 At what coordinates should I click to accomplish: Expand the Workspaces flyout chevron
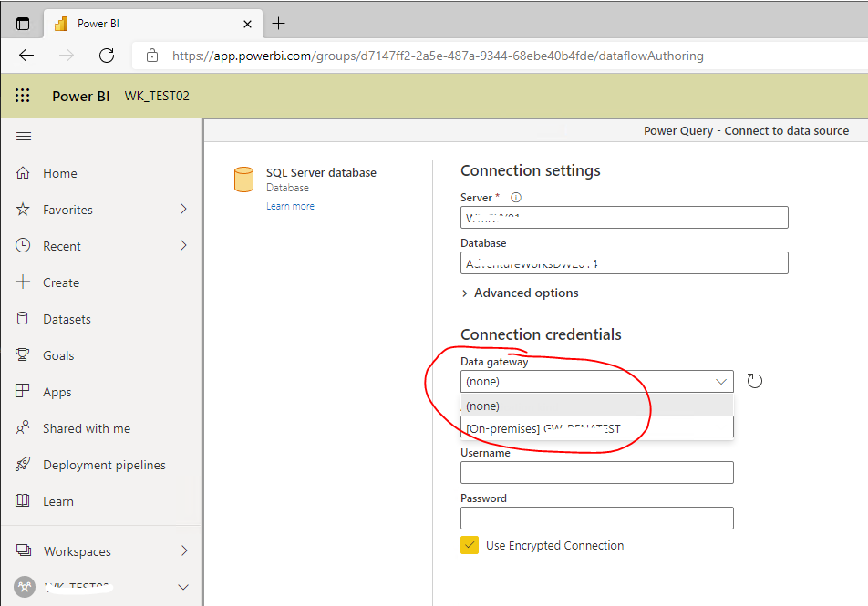(x=184, y=550)
